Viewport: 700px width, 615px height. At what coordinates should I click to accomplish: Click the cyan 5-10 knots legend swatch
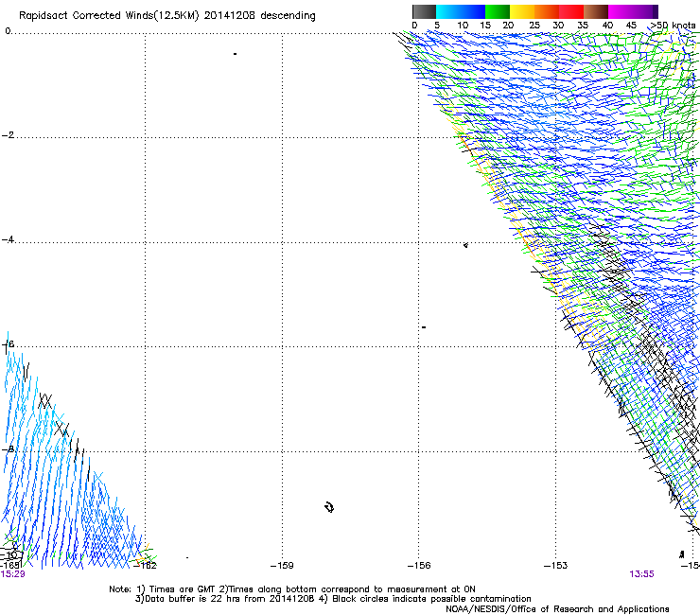[x=448, y=11]
